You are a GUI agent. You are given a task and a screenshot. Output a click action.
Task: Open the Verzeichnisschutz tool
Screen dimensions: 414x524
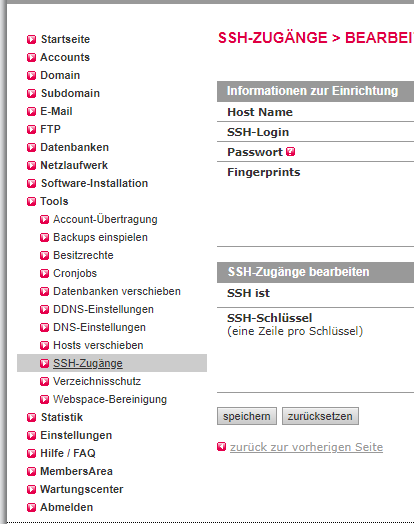tap(97, 381)
